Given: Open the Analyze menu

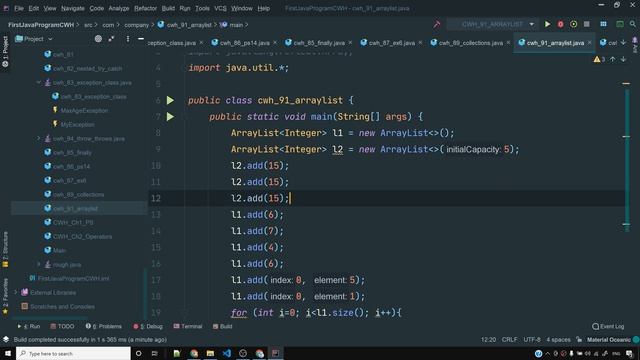Looking at the screenshot, I should (x=119, y=8).
